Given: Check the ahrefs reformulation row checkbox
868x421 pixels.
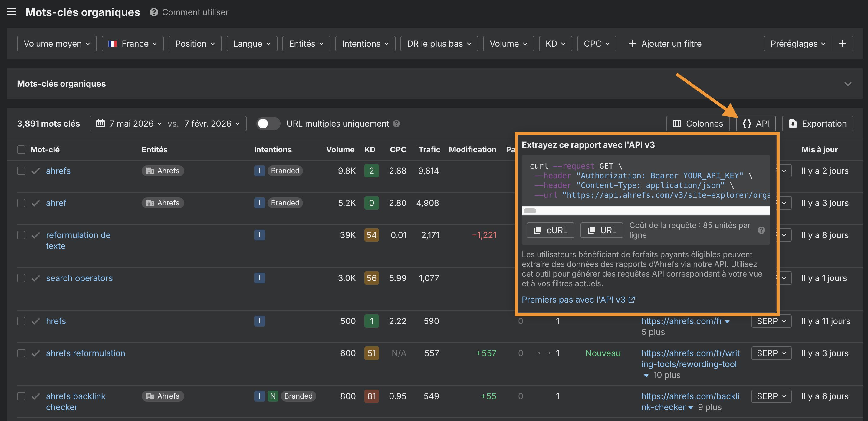Looking at the screenshot, I should point(21,353).
